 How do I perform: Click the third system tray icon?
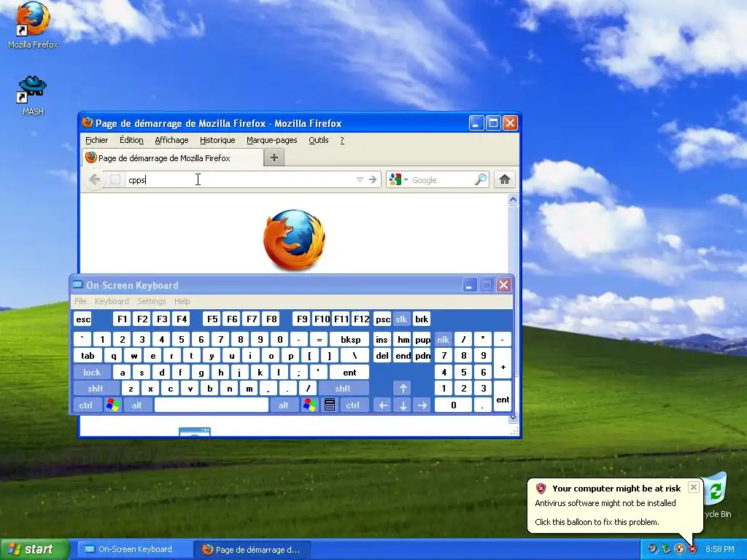pos(679,549)
